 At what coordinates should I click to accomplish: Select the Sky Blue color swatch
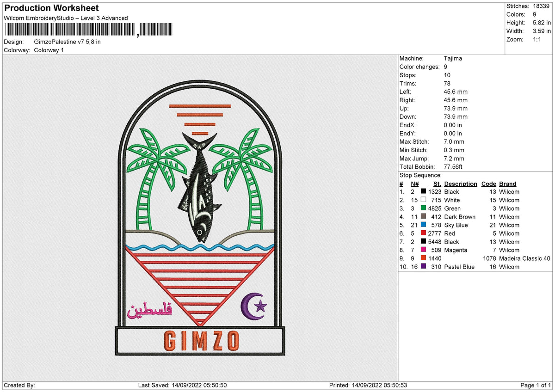(423, 225)
